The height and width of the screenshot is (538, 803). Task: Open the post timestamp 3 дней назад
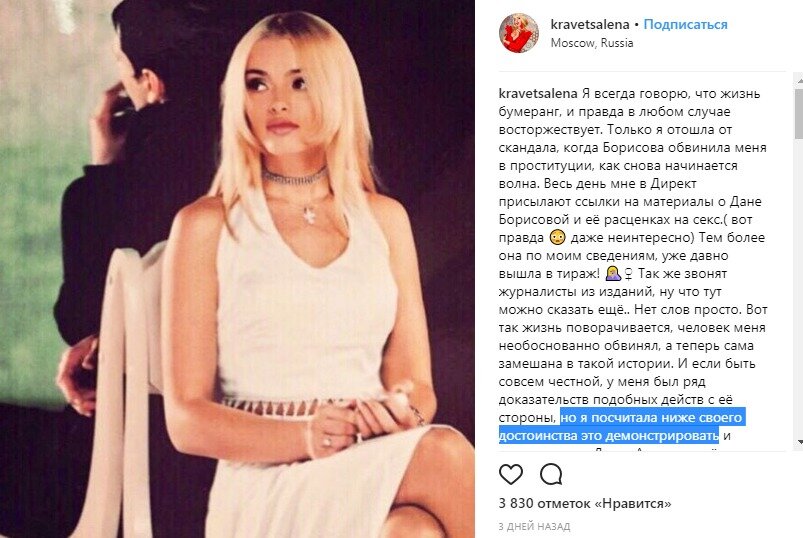click(534, 526)
